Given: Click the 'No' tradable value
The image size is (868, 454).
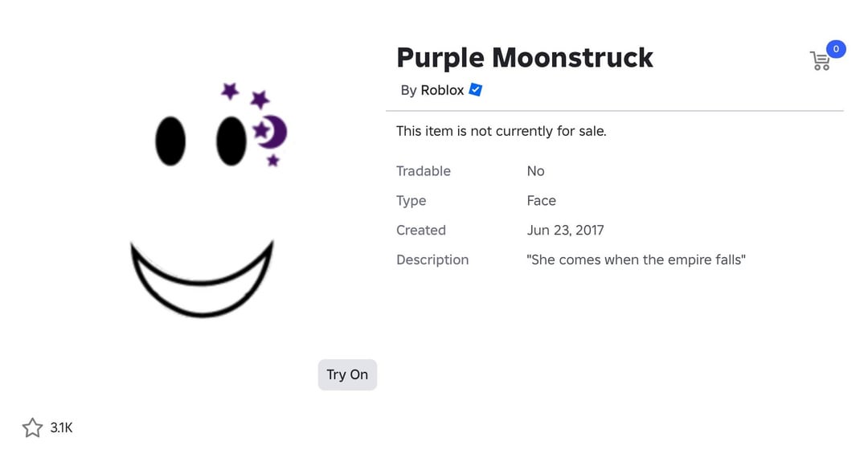Looking at the screenshot, I should click(535, 171).
